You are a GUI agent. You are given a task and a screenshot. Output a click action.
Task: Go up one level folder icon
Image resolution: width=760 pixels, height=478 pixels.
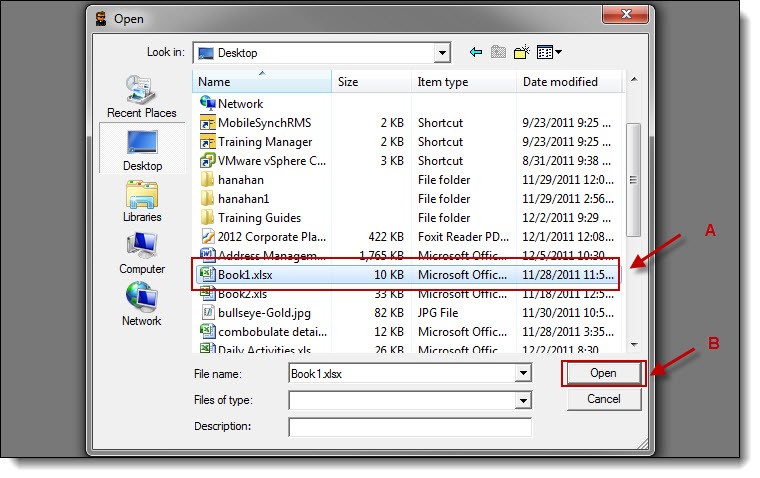pos(499,52)
